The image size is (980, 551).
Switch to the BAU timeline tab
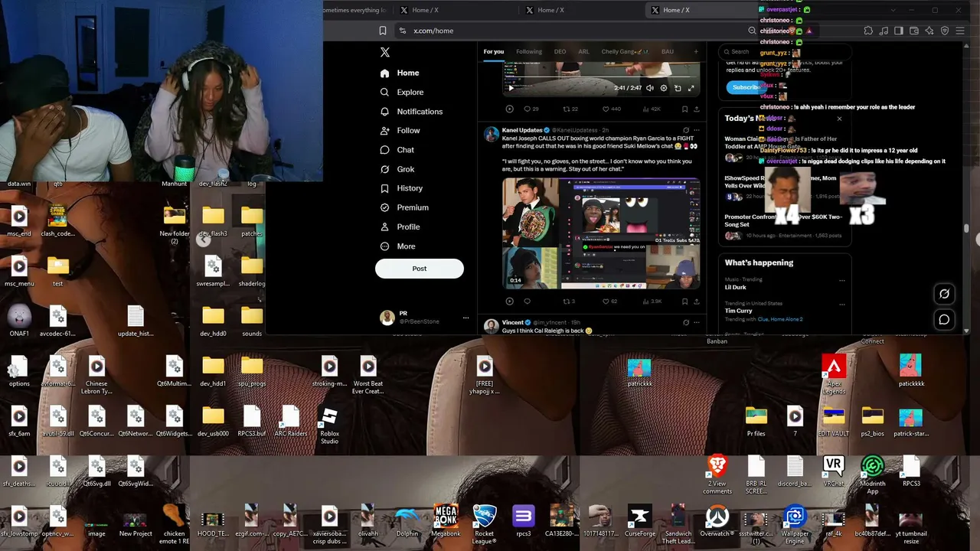668,52
